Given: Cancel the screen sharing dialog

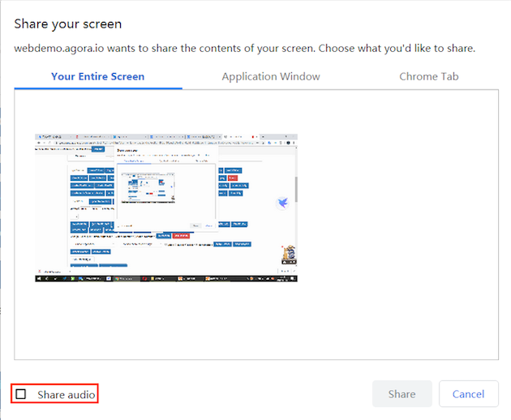Looking at the screenshot, I should click(468, 394).
